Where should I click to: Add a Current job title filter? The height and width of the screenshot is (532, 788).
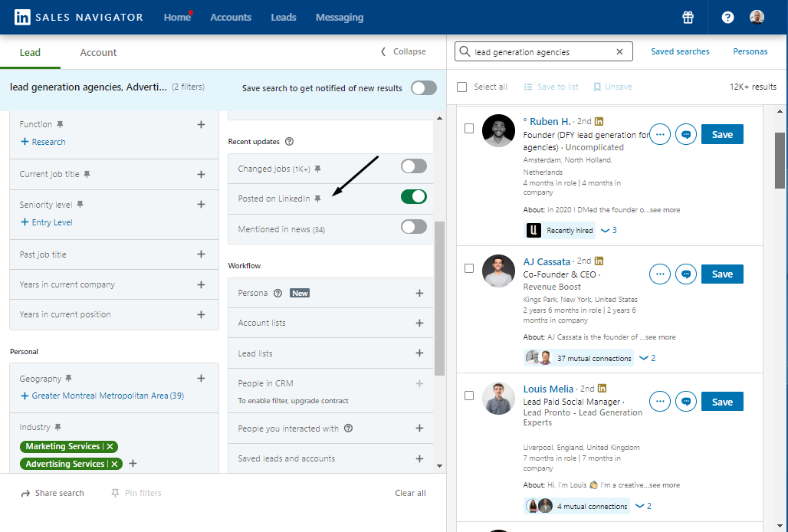201,174
